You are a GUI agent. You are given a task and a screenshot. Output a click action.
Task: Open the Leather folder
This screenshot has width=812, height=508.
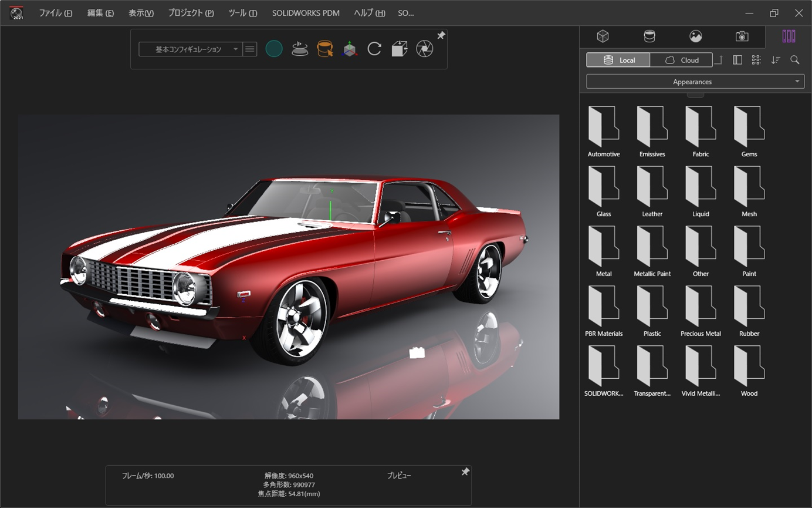(652, 191)
